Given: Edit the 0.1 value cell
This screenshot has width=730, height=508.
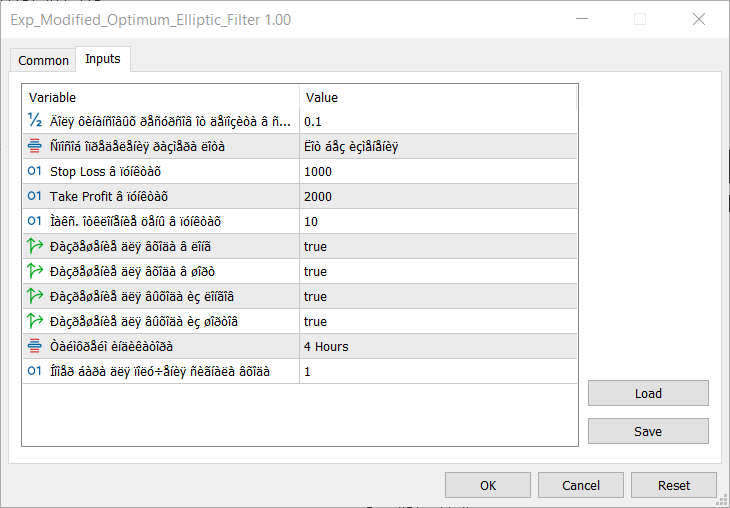Looking at the screenshot, I should point(438,122).
